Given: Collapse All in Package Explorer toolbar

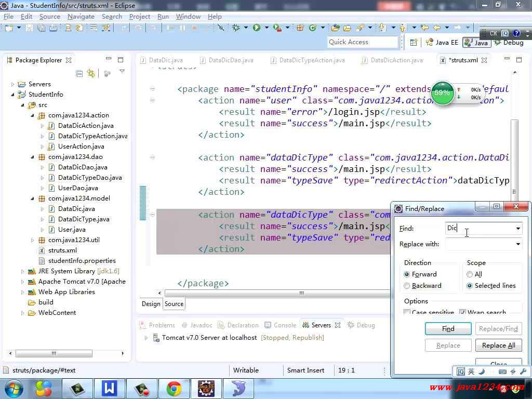Looking at the screenshot, I should click(79, 73).
